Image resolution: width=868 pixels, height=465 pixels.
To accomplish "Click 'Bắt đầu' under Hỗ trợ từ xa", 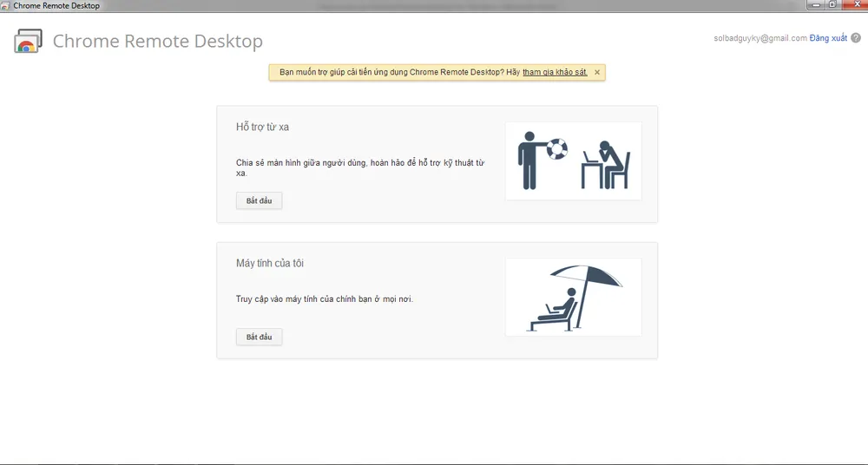I will tap(259, 200).
